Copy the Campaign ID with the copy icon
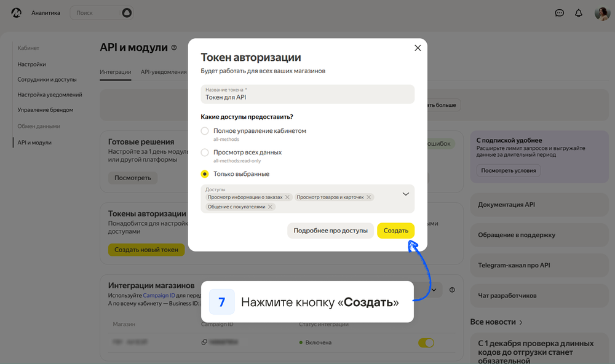This screenshot has width=615, height=364. 204,342
